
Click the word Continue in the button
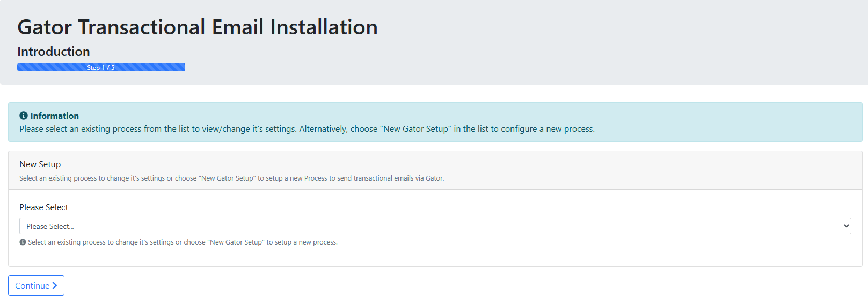click(x=32, y=286)
